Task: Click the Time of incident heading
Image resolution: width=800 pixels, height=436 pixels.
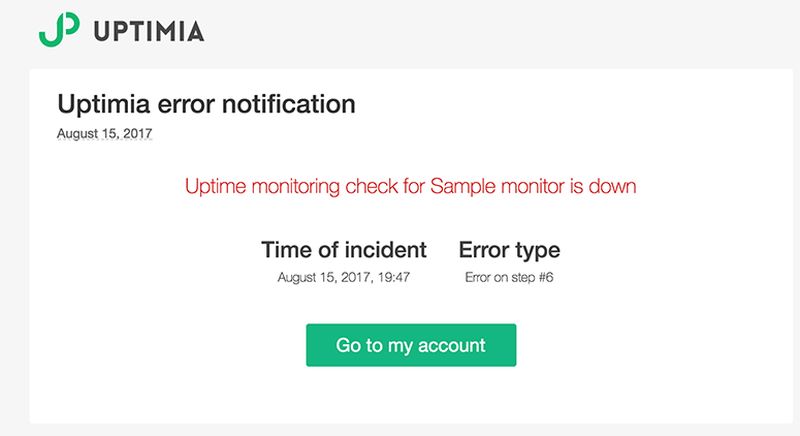Action: pos(344,250)
